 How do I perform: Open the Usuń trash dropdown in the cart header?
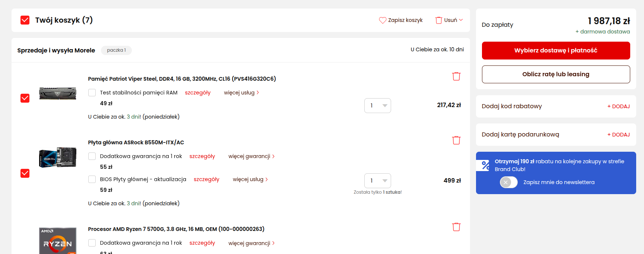point(449,20)
